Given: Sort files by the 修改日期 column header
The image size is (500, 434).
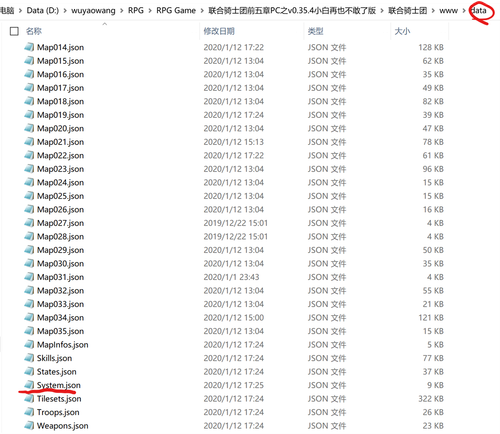Looking at the screenshot, I should (x=219, y=31).
